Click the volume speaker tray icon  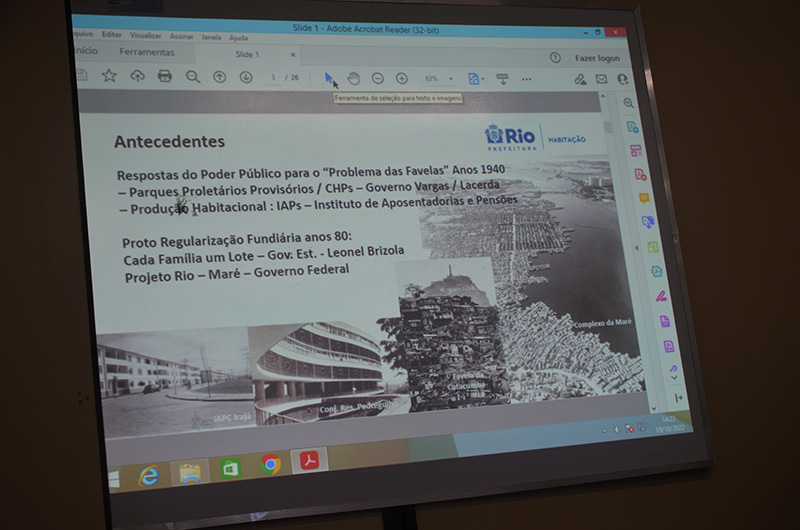[617, 429]
